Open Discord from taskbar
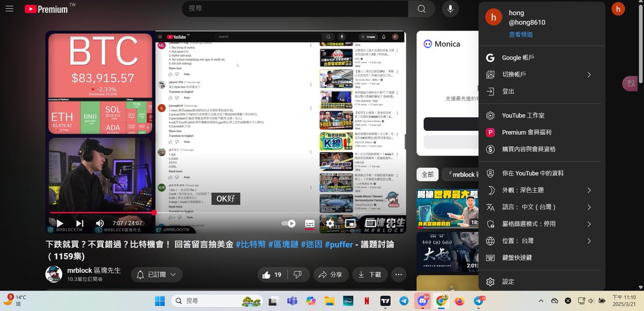Image resolution: width=644 pixels, height=311 pixels. 422,301
